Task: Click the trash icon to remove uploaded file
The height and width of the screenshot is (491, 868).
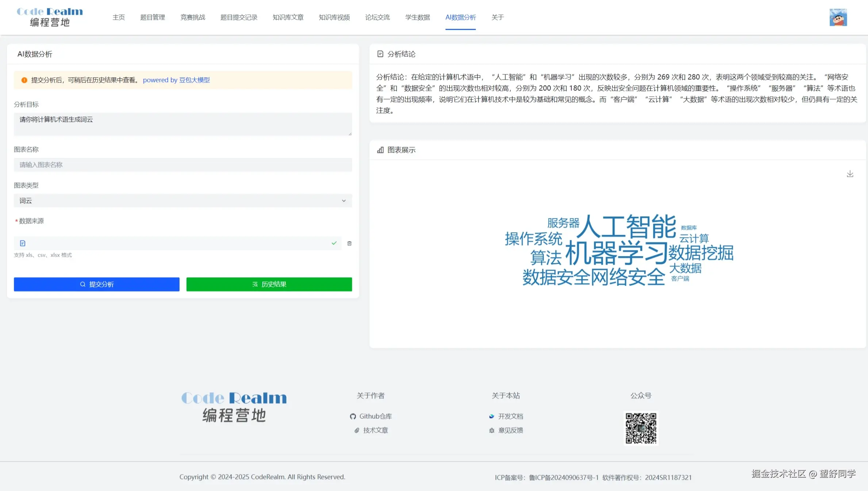Action: point(349,243)
